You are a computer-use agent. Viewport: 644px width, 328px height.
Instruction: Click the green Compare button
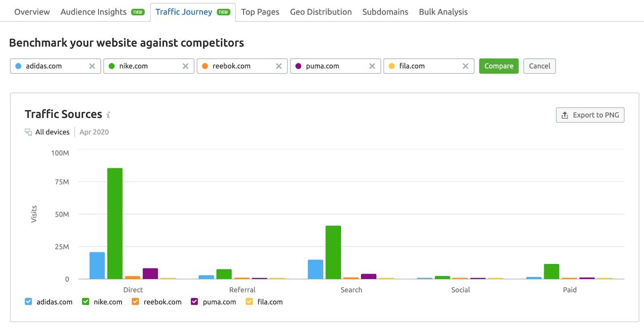click(x=499, y=66)
